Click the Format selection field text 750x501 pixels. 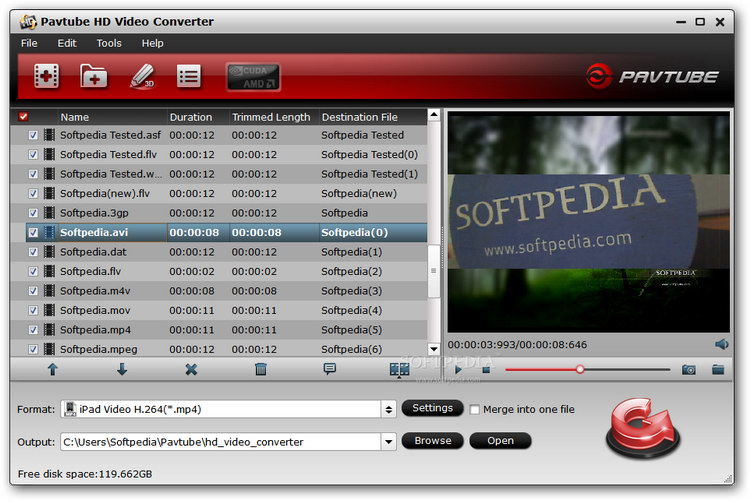[x=140, y=410]
